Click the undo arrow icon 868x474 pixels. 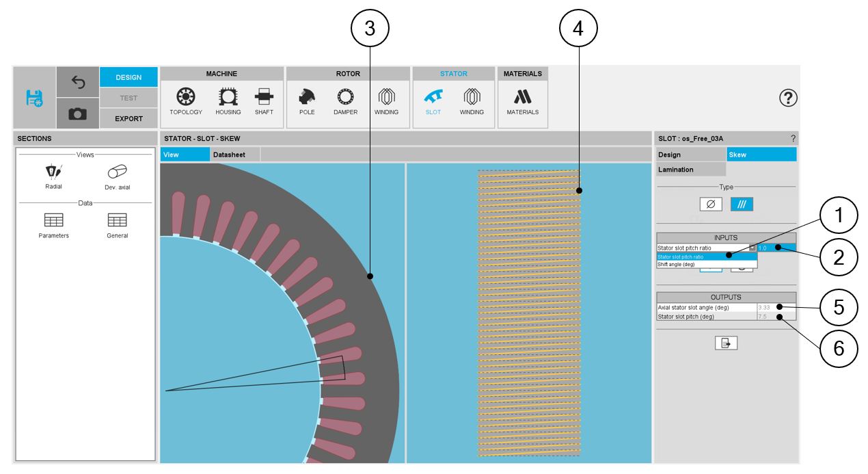click(77, 82)
